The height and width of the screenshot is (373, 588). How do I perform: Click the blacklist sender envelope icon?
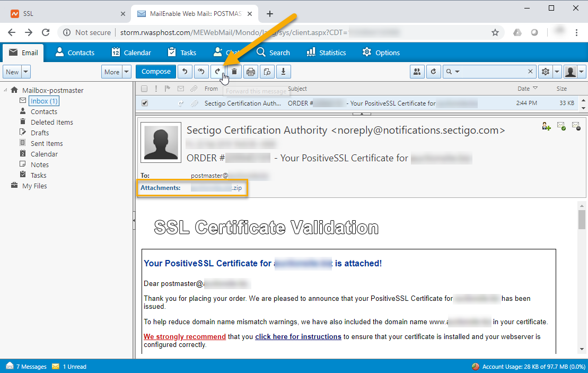coord(576,126)
